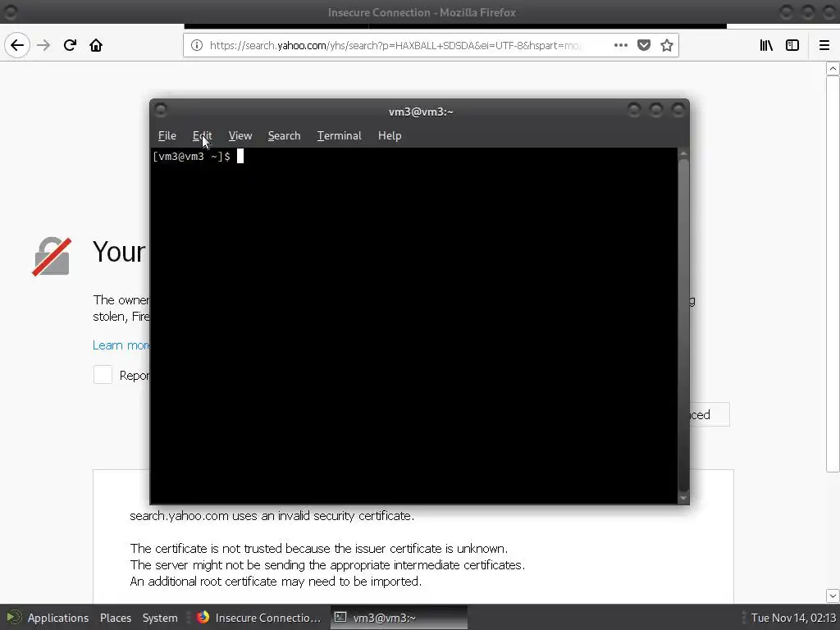Click Firefox page scrollbar down arrow
This screenshot has height=630, width=840.
833,596
